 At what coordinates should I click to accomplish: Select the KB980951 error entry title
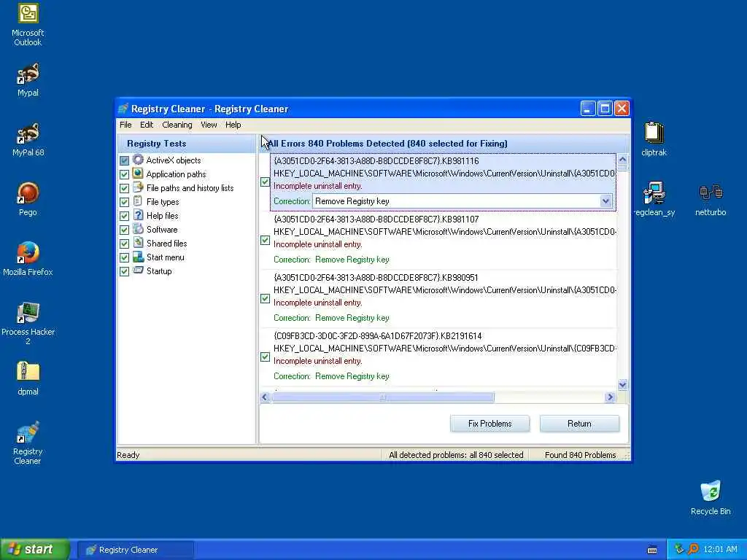pyautogui.click(x=376, y=278)
